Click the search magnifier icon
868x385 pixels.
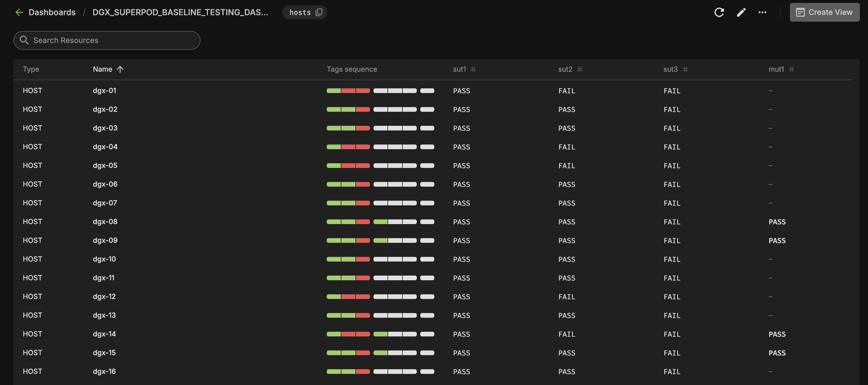click(24, 40)
